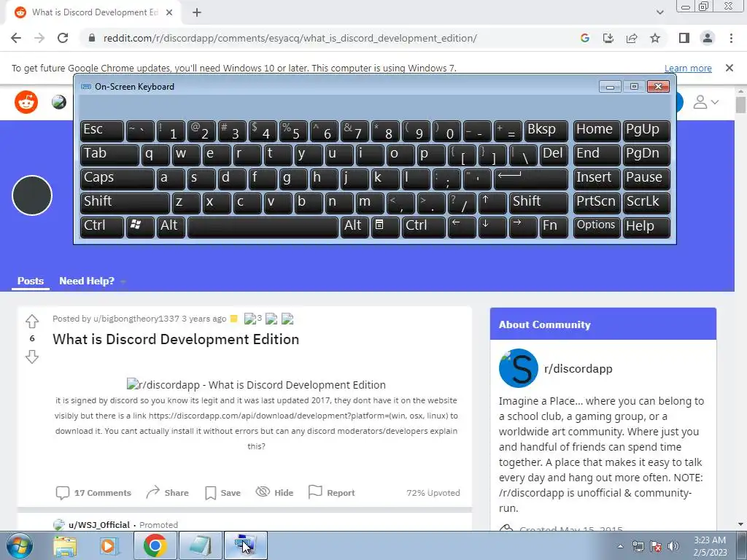This screenshot has width=747, height=560.
Task: Open the r/discordapp community link in sidebar
Action: (x=578, y=368)
